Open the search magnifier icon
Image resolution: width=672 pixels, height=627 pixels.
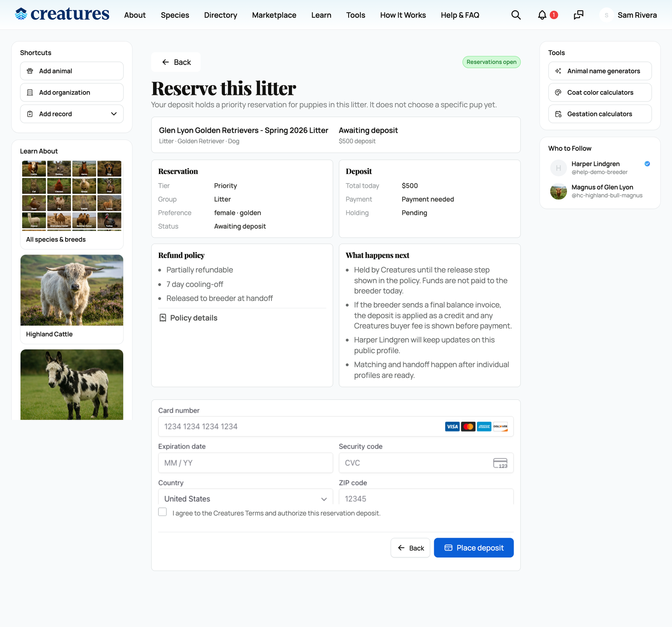516,15
